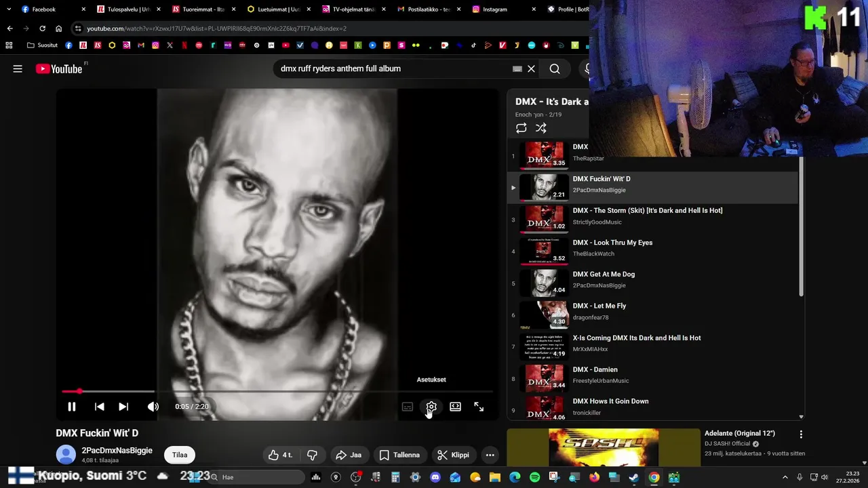
Task: Open the X (Twitter) bookmark icon
Action: coord(170,45)
